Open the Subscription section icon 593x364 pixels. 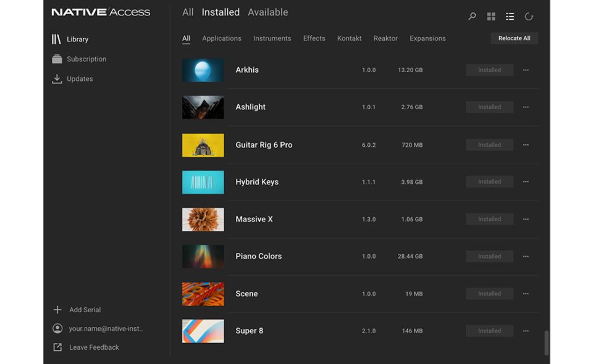(57, 59)
